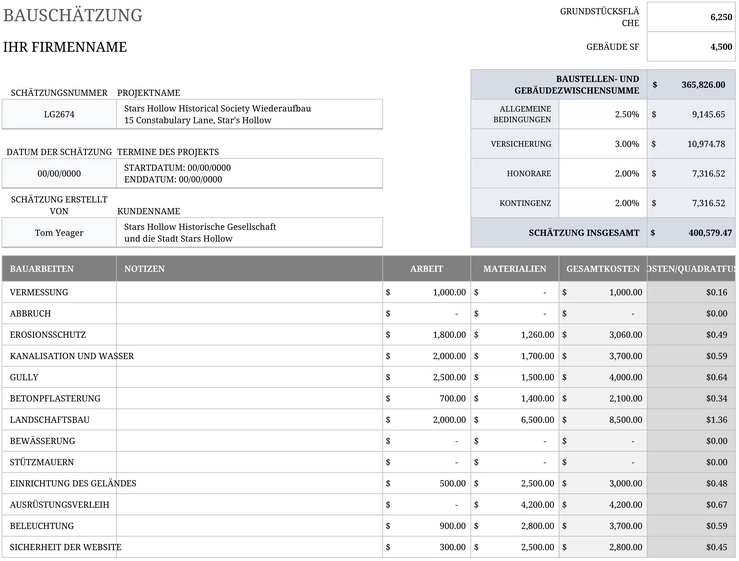739x561 pixels.
Task: Click the BELEUCHTUNG row label
Action: point(42,526)
